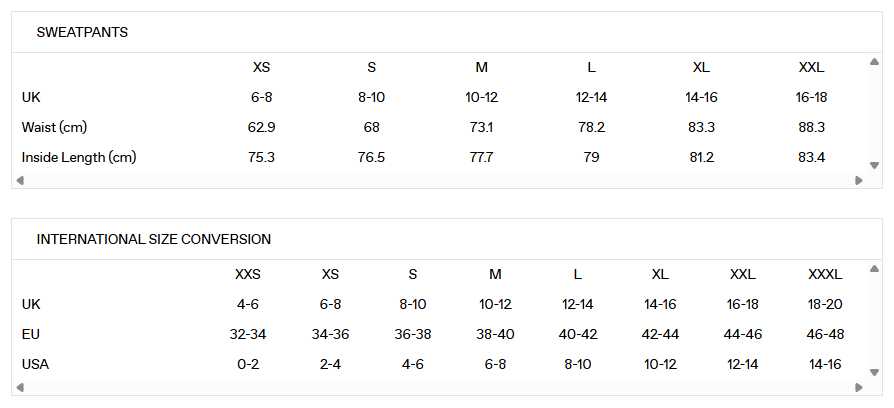Click the XXXL column header

[x=825, y=274]
